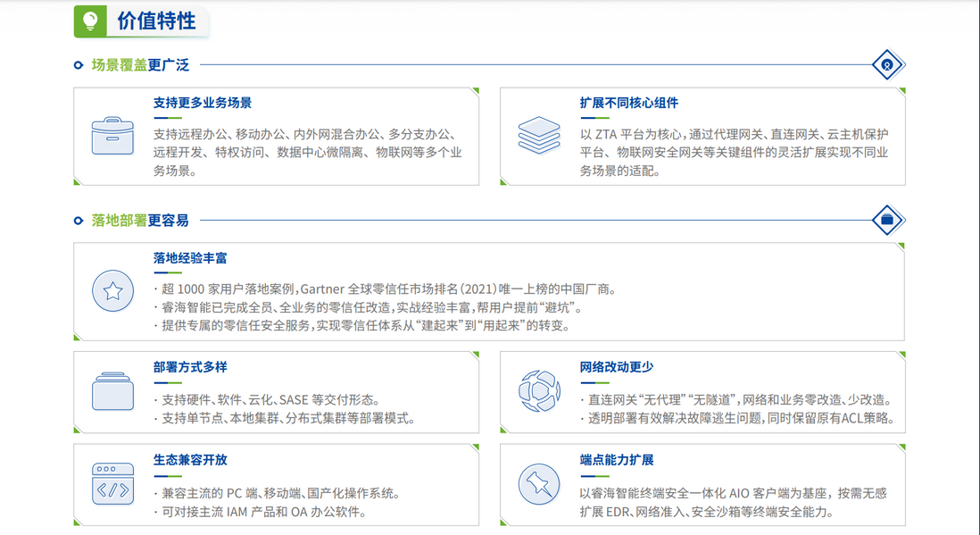980x535 pixels.
Task: Click the bullet starting 提供专属的零信任安全服务
Action: coord(363,325)
